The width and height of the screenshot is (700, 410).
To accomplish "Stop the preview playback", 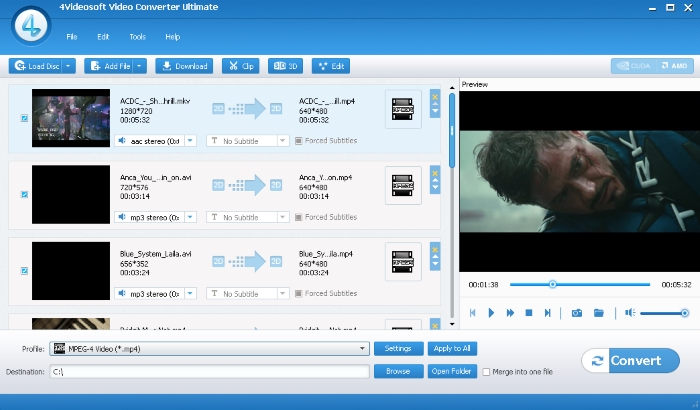I will coord(529,313).
